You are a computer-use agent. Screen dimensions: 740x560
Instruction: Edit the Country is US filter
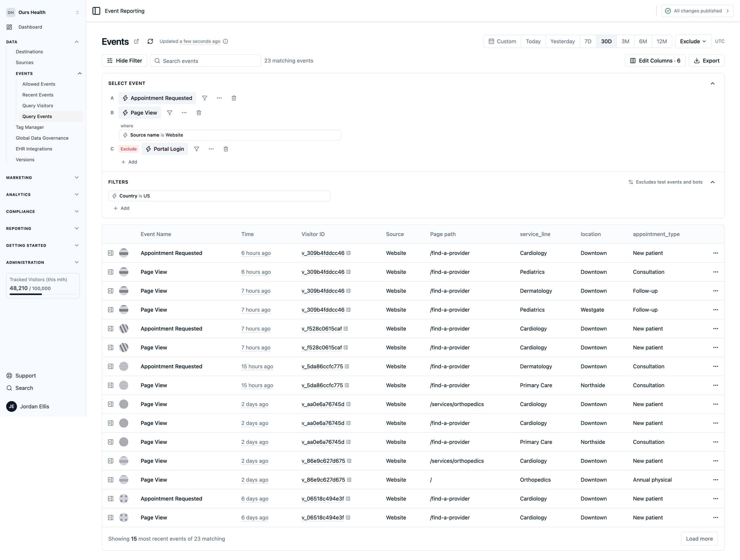219,196
